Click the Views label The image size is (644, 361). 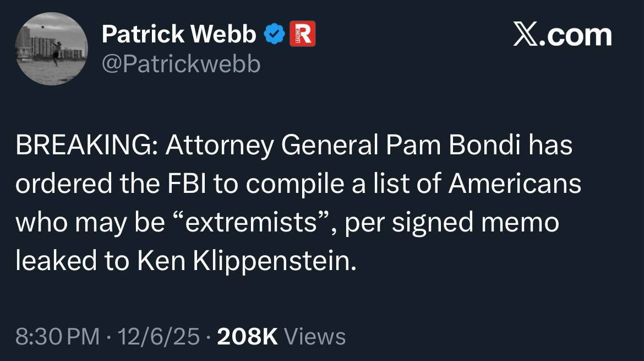(316, 336)
